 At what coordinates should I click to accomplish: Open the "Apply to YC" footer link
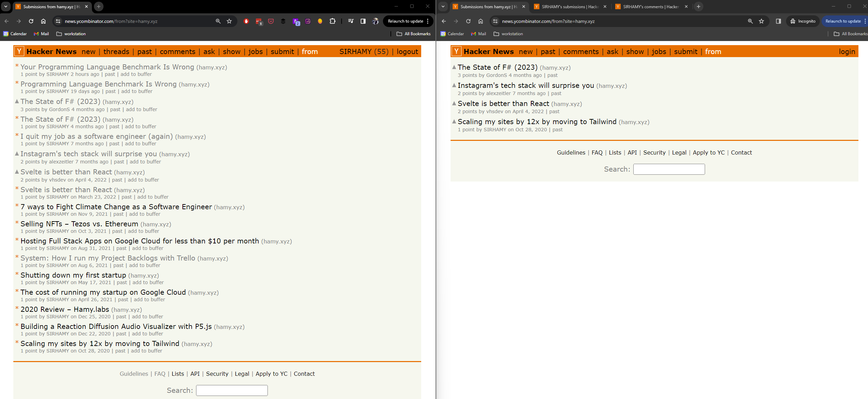pyautogui.click(x=271, y=374)
